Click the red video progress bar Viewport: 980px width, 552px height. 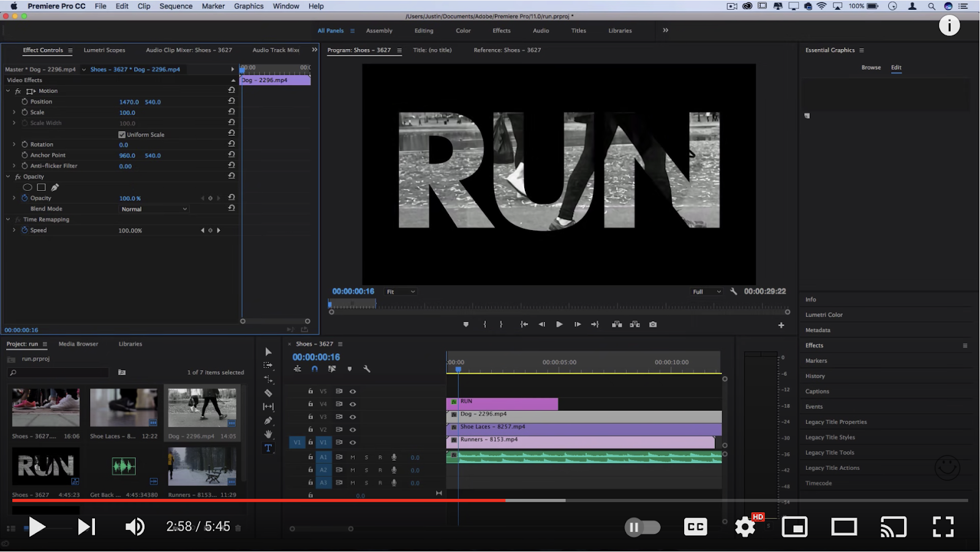pyautogui.click(x=257, y=501)
